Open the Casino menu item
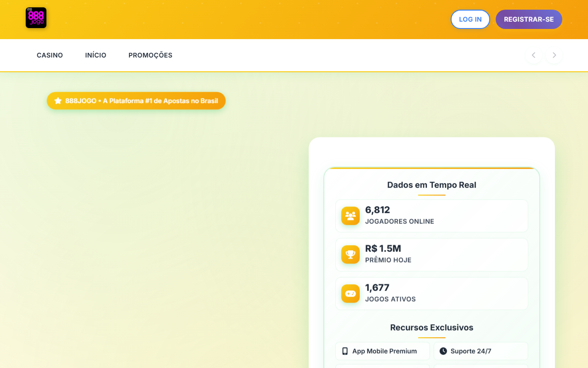Screen dimensions: 588x368 pos(50,55)
